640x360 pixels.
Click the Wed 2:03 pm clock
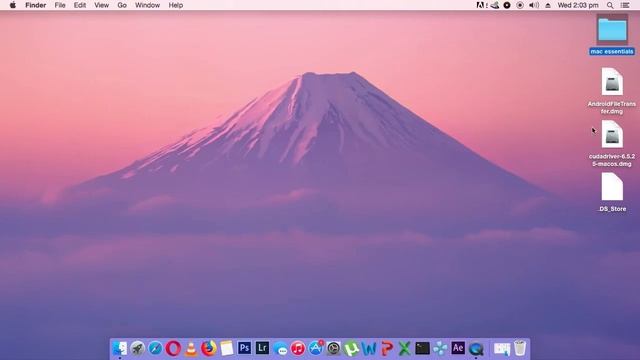coord(578,5)
